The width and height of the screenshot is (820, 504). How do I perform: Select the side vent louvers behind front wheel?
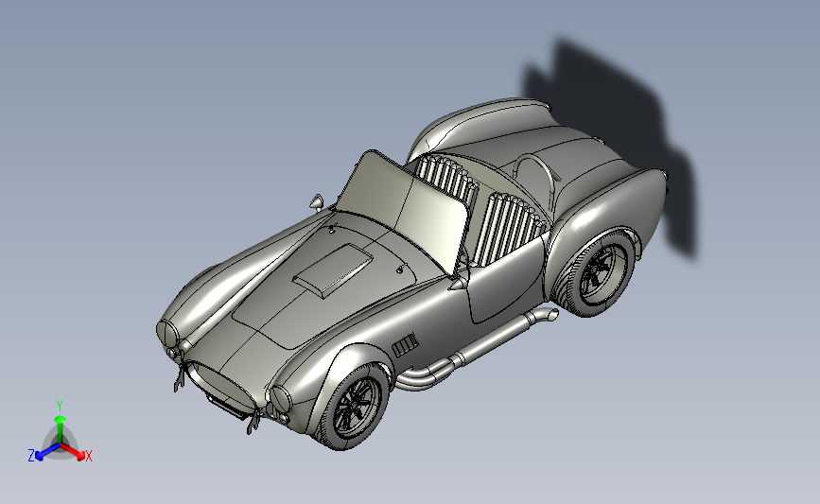point(406,345)
